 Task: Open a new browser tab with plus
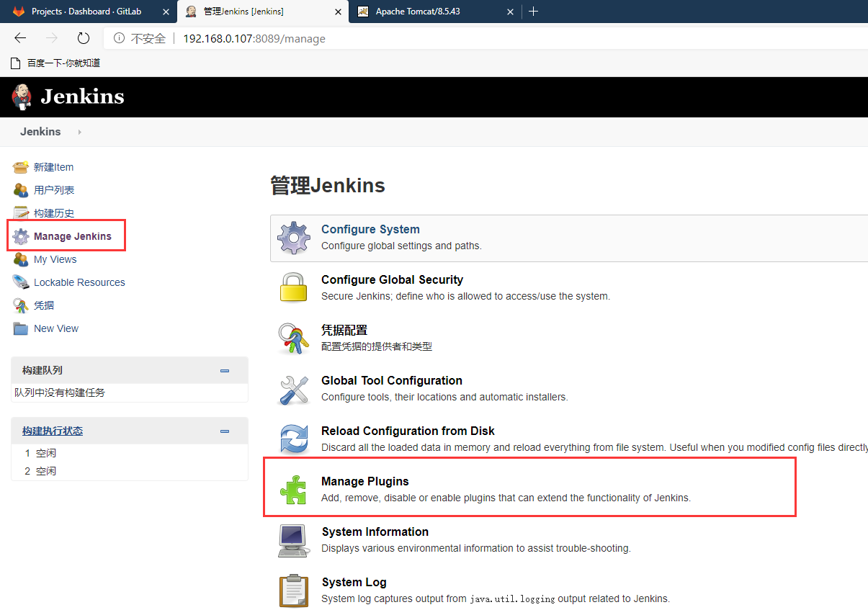coord(533,12)
